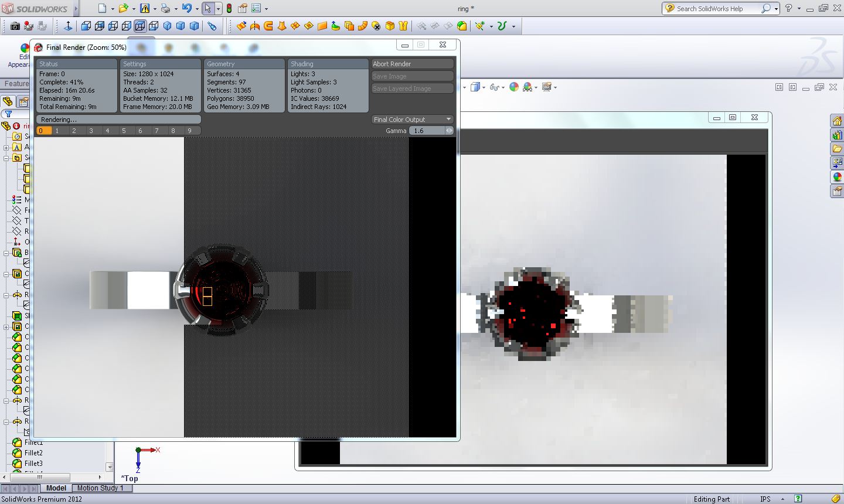Open the Final Color Output dropdown
Screen dimensions: 844x504
413,119
